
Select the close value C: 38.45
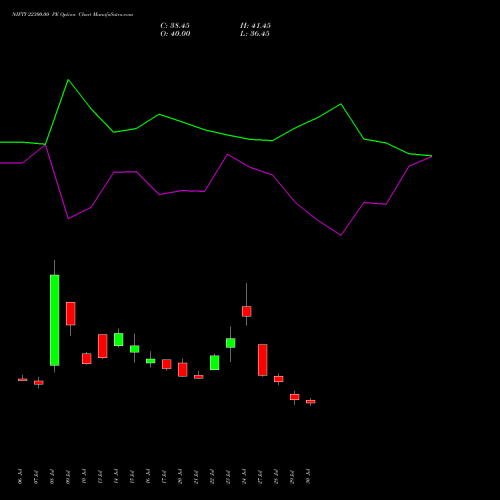click(x=175, y=26)
